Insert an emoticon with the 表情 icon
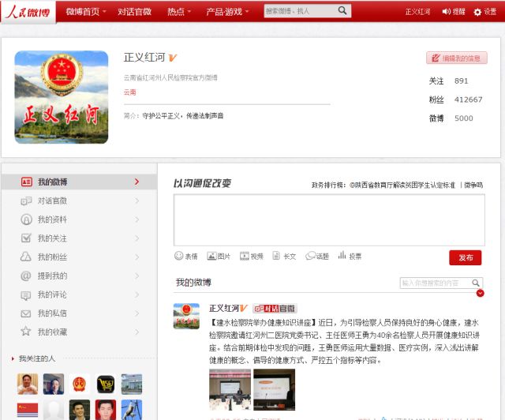Screen dimensions: 505x420 pyautogui.click(x=179, y=256)
